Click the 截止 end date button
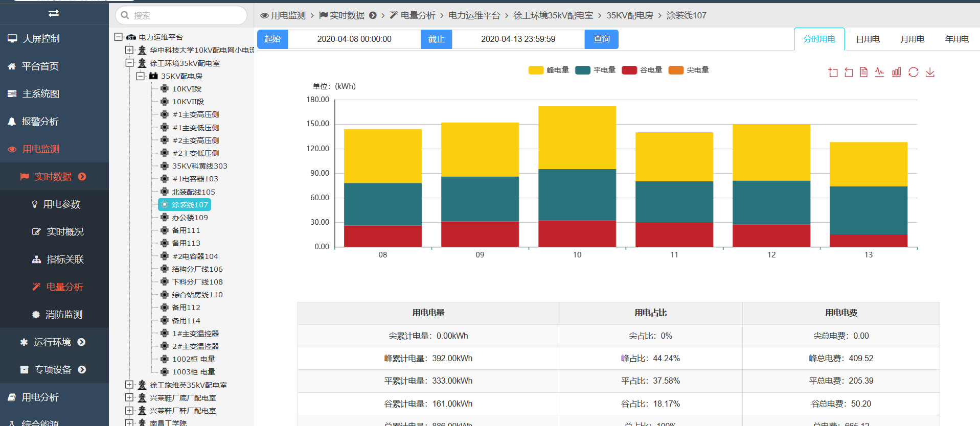Screen dimensions: 980x426 [436, 39]
